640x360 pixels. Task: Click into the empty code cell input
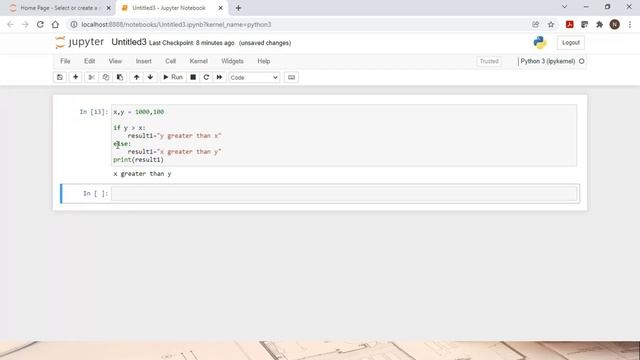pyautogui.click(x=344, y=194)
